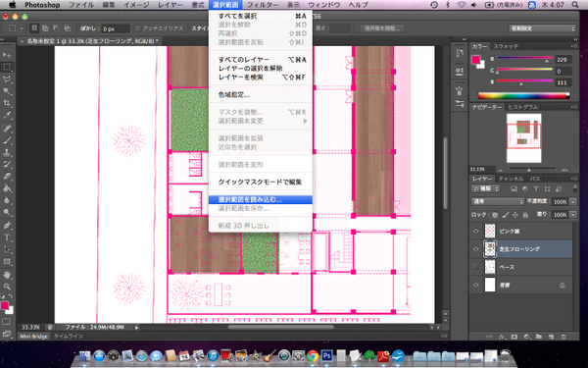588x368 pixels.
Task: Expand the layer opacity dropdown arrow
Action: [x=572, y=202]
